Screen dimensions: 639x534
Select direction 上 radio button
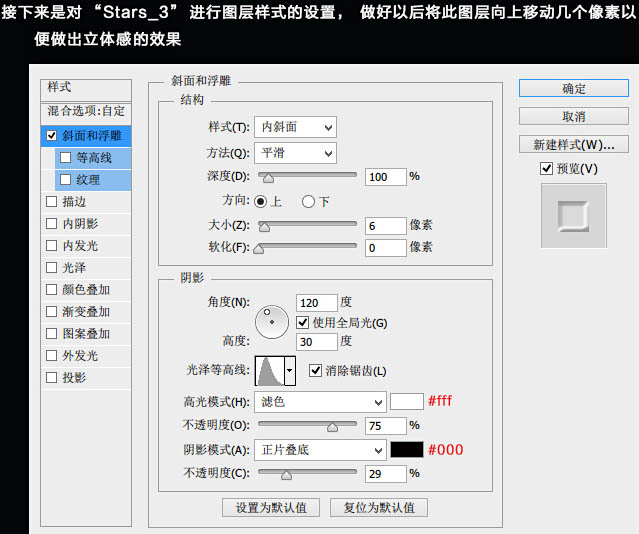tap(261, 201)
